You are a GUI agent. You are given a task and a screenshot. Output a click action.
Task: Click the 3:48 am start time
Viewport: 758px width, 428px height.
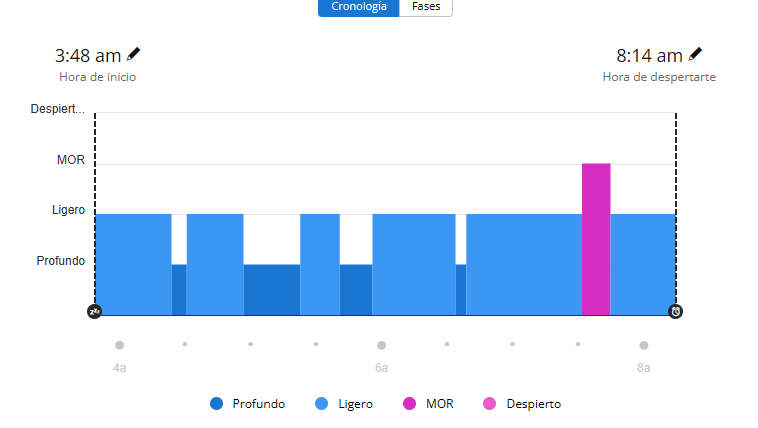tap(88, 56)
